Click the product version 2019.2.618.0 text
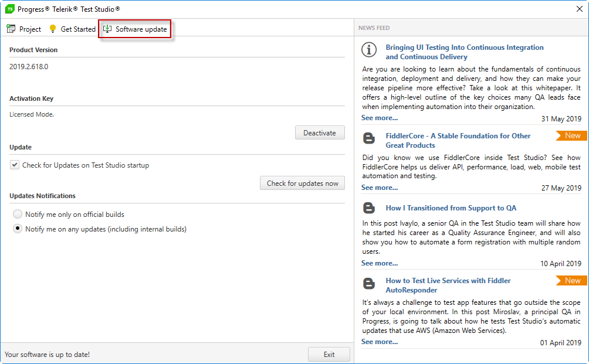Screen dimensions: 589x364 tap(29, 67)
